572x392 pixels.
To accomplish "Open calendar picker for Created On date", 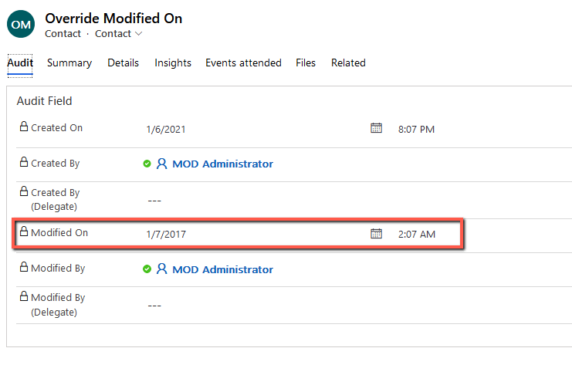I will pos(376,128).
